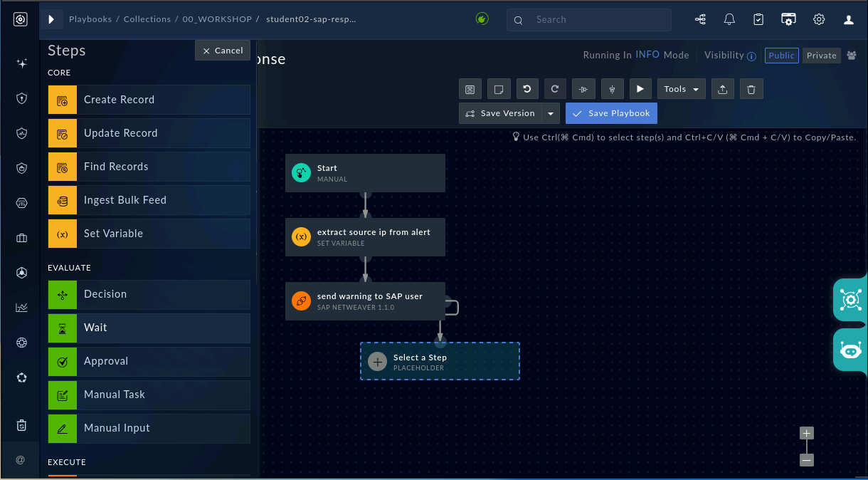The width and height of the screenshot is (868, 480).
Task: Expand the navigation with header arrow
Action: pos(51,20)
